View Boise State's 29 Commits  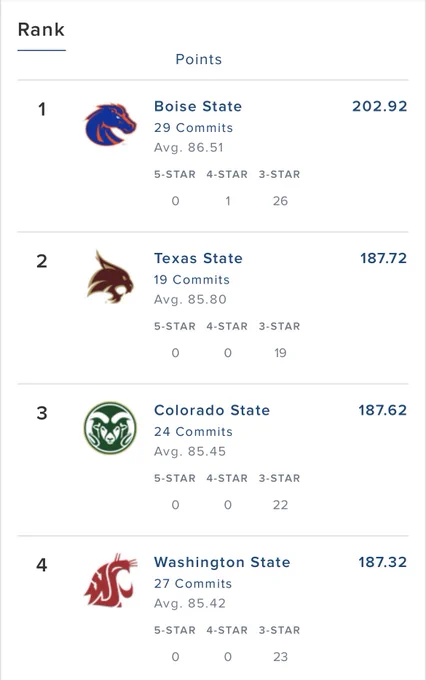pyautogui.click(x=193, y=128)
